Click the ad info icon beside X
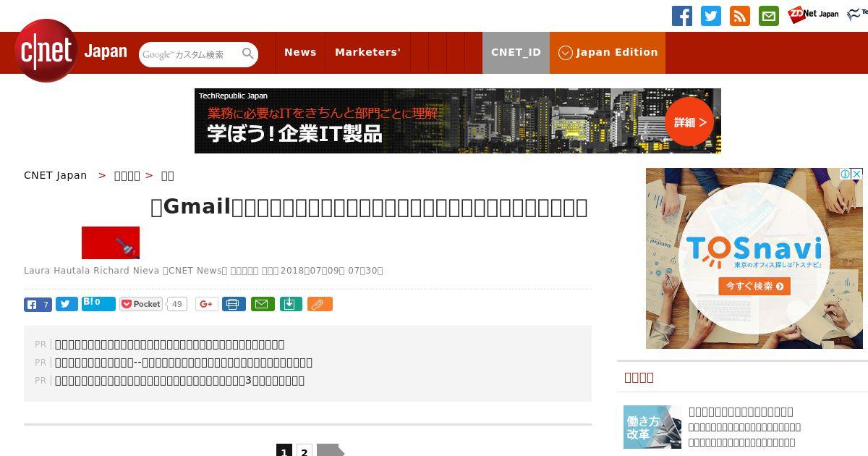 click(845, 174)
